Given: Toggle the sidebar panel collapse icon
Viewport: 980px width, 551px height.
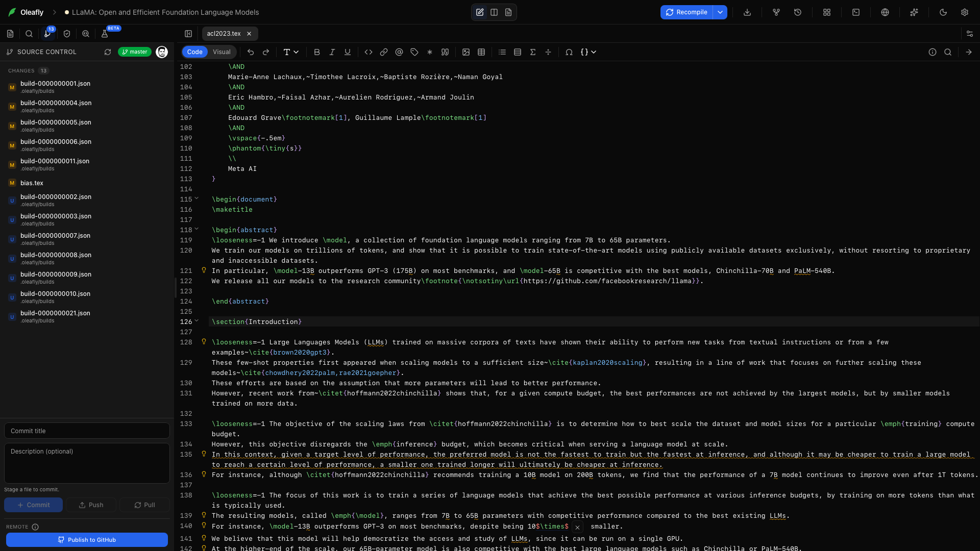Looking at the screenshot, I should point(188,34).
